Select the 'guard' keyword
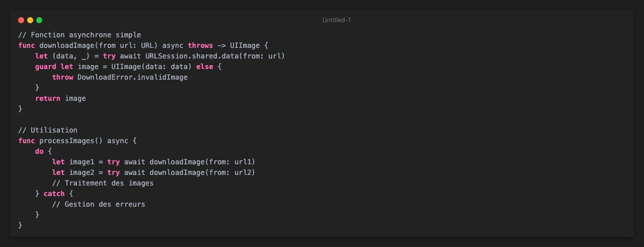644x247 pixels. pyautogui.click(x=45, y=67)
